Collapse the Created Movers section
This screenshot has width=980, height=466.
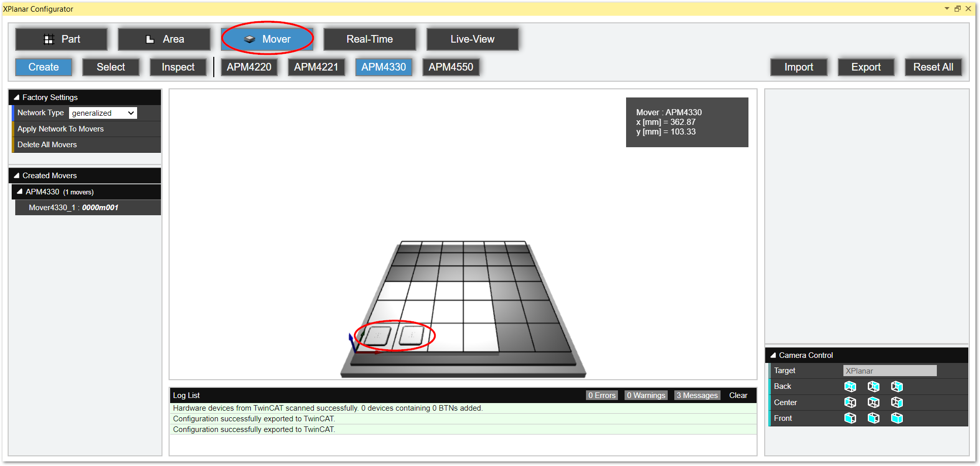tap(16, 176)
